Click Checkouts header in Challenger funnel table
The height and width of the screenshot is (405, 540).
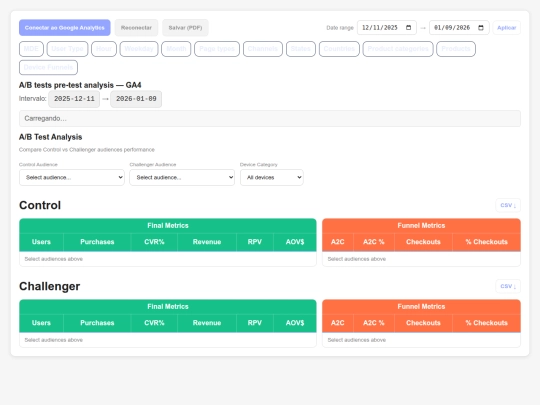coord(423,323)
